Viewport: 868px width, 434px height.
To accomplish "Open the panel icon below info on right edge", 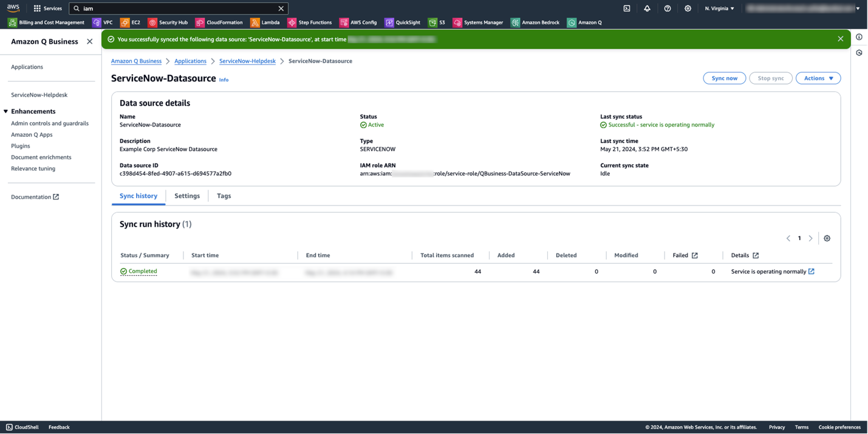I will [x=859, y=53].
